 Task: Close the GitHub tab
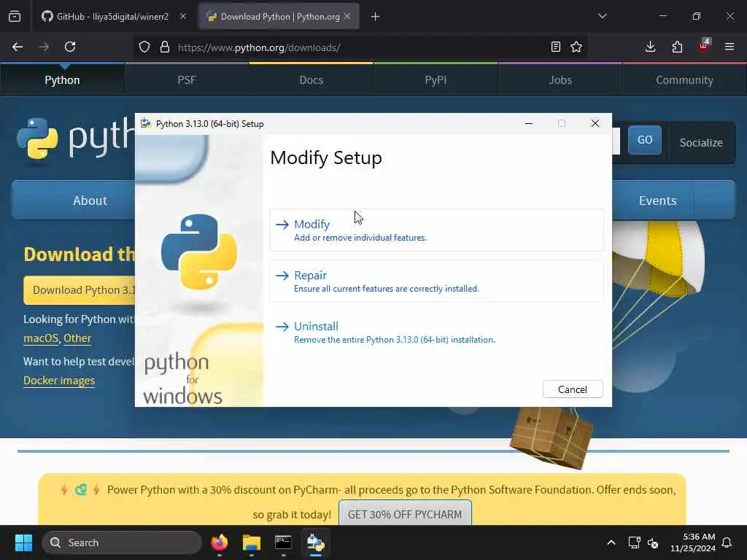(x=183, y=16)
